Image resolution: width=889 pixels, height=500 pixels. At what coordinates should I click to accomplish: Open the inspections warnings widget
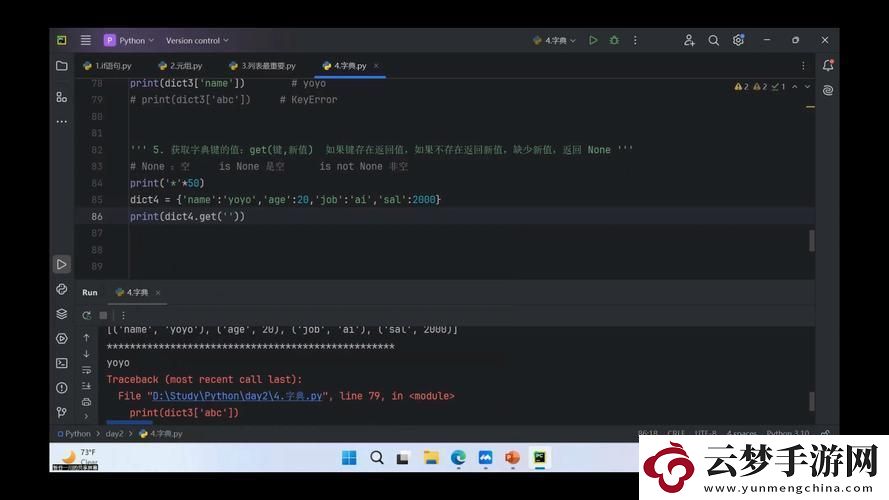coord(760,87)
